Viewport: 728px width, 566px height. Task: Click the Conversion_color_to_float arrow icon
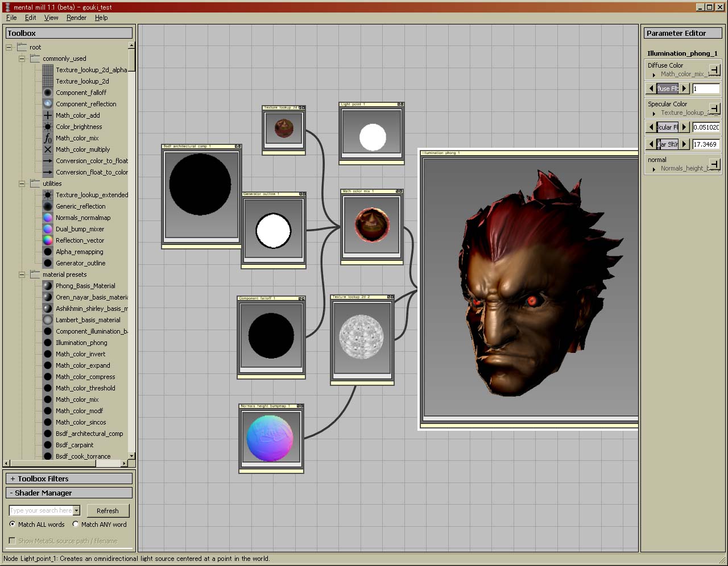pyautogui.click(x=48, y=161)
